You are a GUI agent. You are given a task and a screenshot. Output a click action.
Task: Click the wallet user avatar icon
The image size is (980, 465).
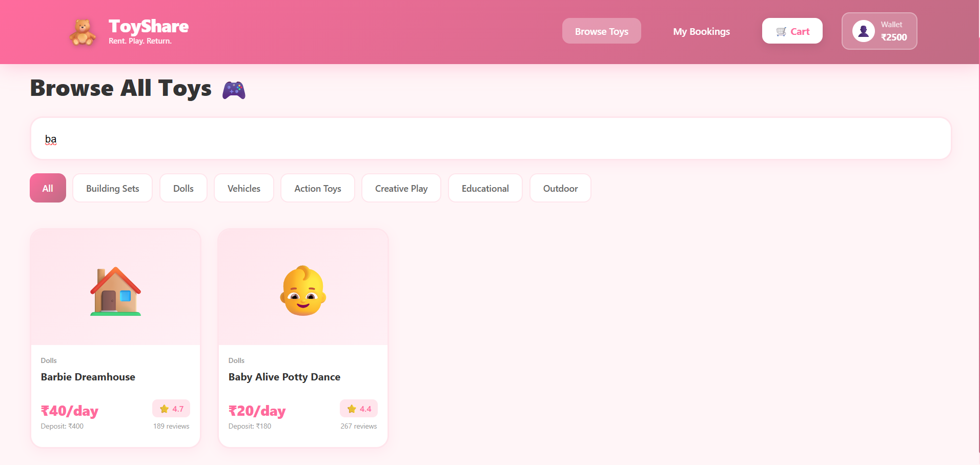(x=863, y=31)
